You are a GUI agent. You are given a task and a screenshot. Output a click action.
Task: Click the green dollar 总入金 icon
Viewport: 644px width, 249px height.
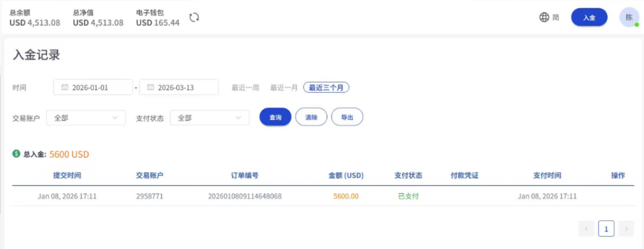[x=17, y=154]
